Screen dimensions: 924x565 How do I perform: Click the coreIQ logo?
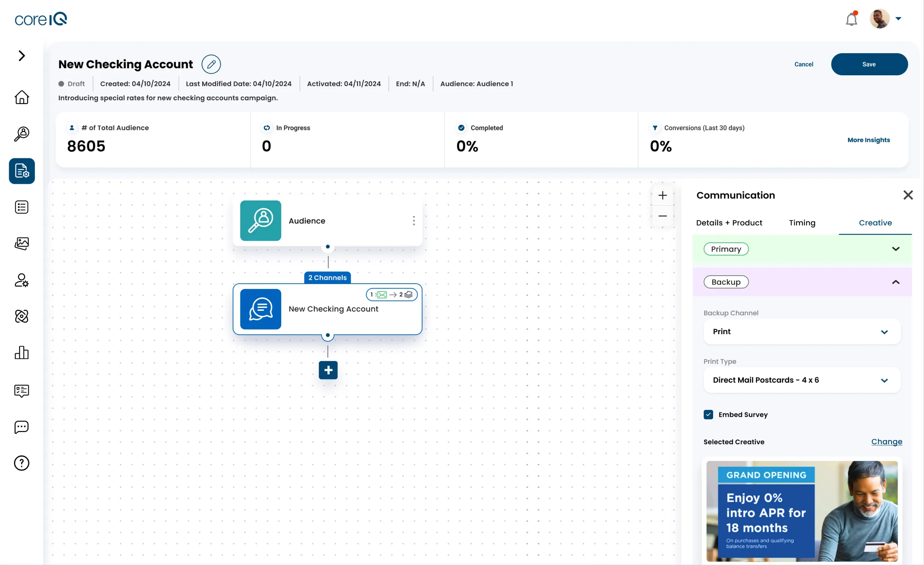pyautogui.click(x=41, y=19)
